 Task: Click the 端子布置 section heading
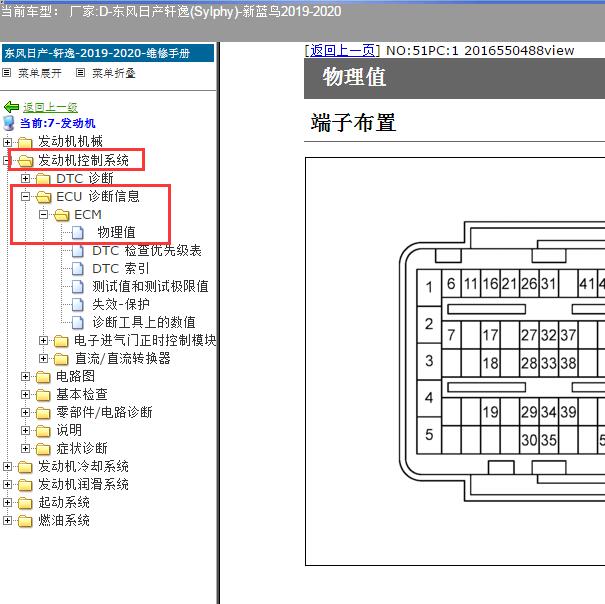[353, 123]
